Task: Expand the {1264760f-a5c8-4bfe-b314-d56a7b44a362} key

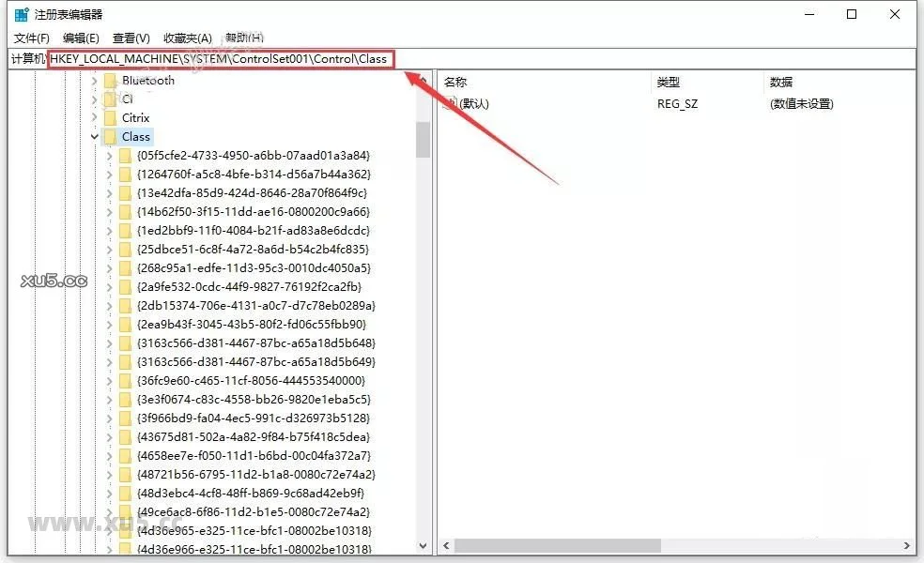Action: point(110,175)
